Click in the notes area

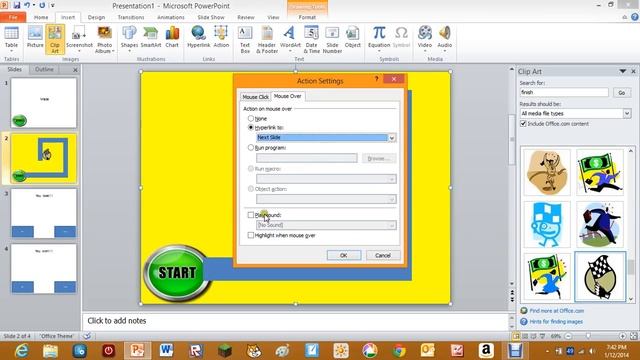[296, 321]
